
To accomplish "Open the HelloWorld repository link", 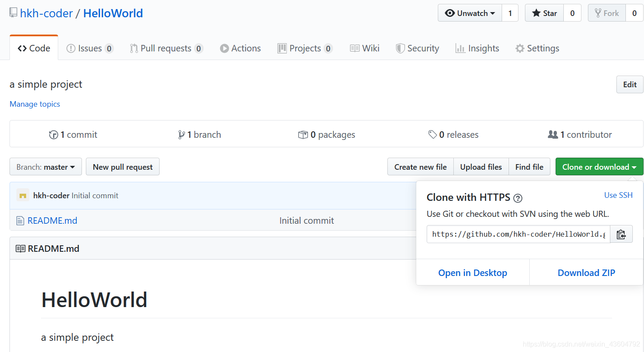I will tap(113, 13).
